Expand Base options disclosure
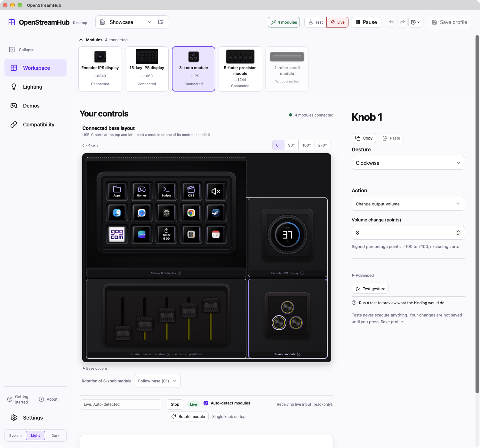480x448 pixels. tap(95, 368)
